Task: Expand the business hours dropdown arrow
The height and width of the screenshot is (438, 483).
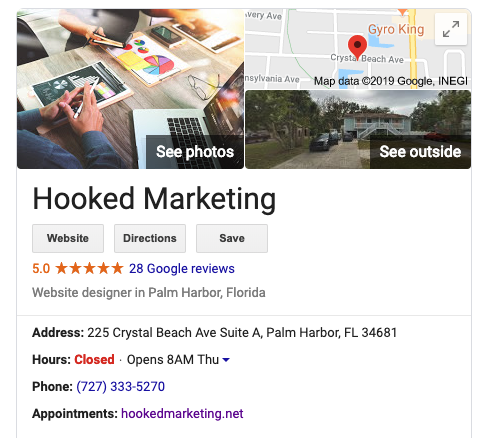Action: (226, 360)
